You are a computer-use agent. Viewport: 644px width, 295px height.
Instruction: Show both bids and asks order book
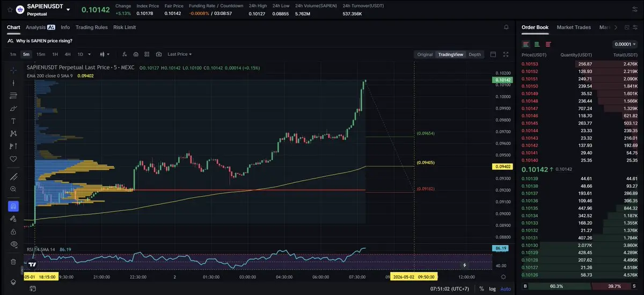pos(525,44)
